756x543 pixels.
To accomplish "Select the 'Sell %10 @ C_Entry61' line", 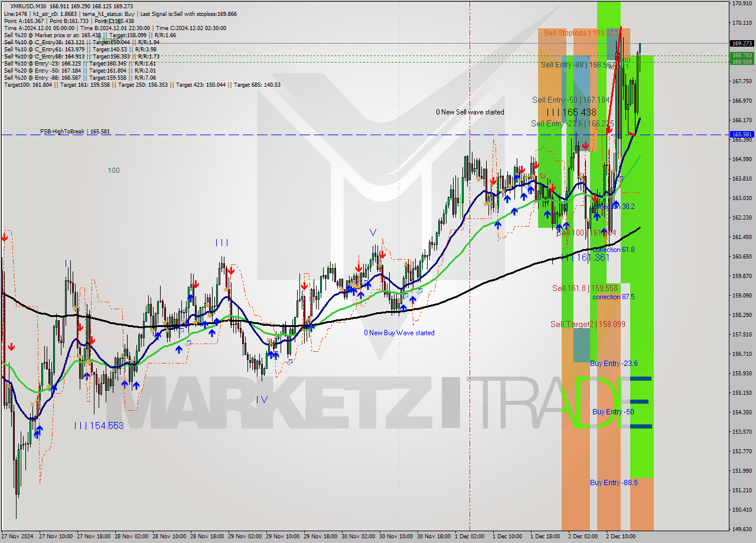I will [80, 49].
